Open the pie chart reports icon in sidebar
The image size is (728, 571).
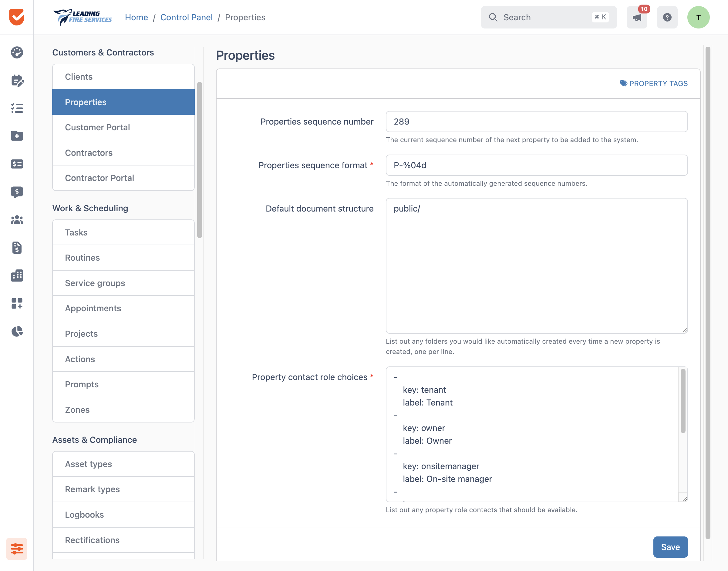point(17,331)
